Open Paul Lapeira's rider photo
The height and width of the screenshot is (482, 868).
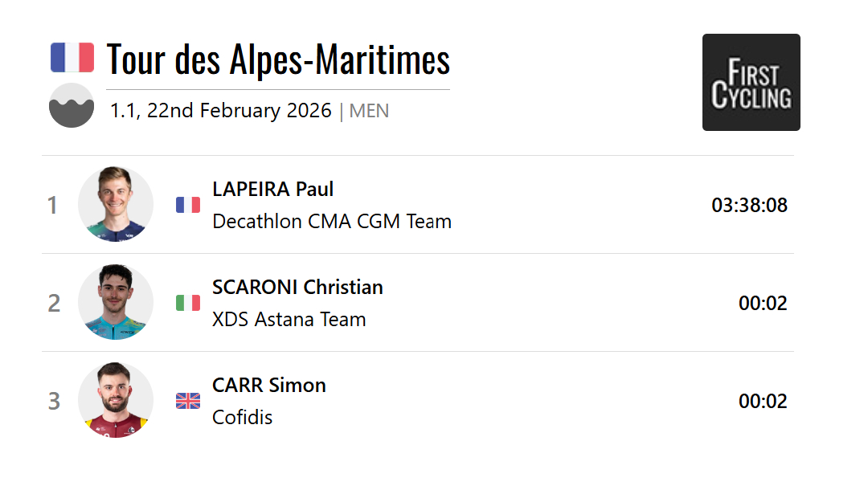pos(116,204)
